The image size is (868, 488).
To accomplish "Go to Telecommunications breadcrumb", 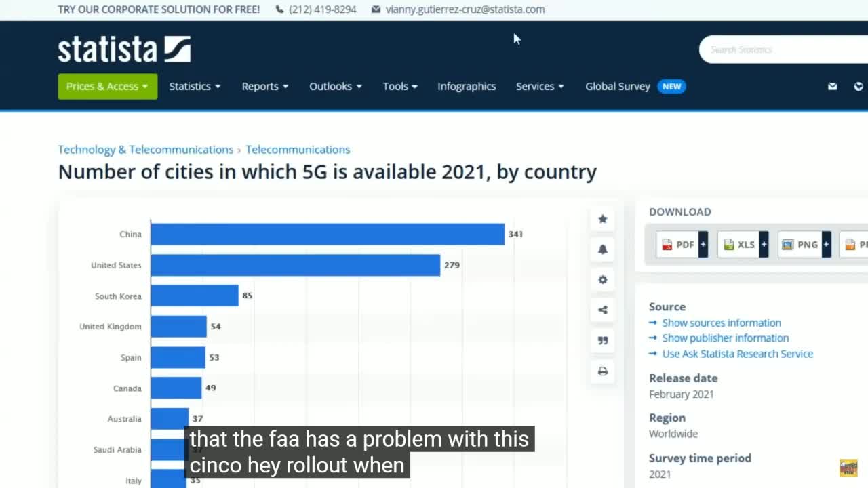I will coord(298,149).
